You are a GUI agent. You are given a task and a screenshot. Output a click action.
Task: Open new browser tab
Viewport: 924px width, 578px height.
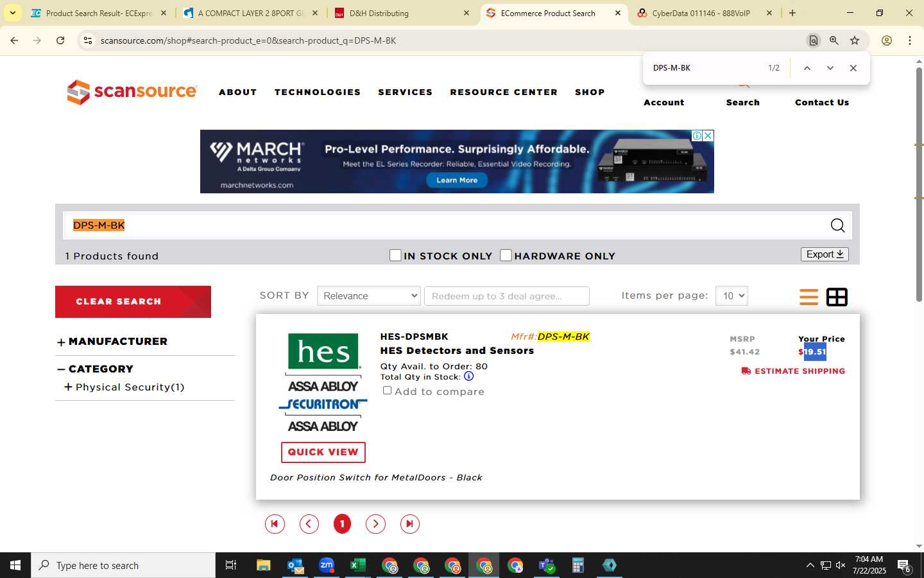[x=792, y=13]
